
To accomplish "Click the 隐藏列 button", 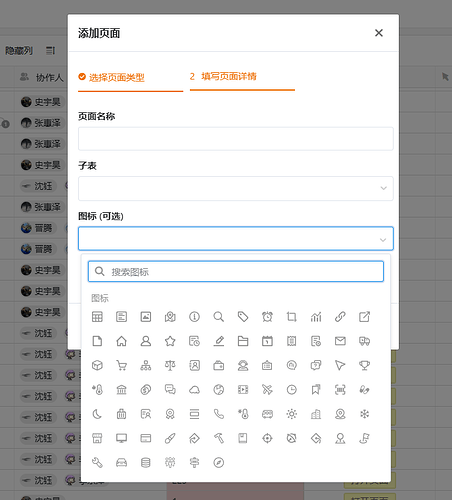I will coord(19,51).
